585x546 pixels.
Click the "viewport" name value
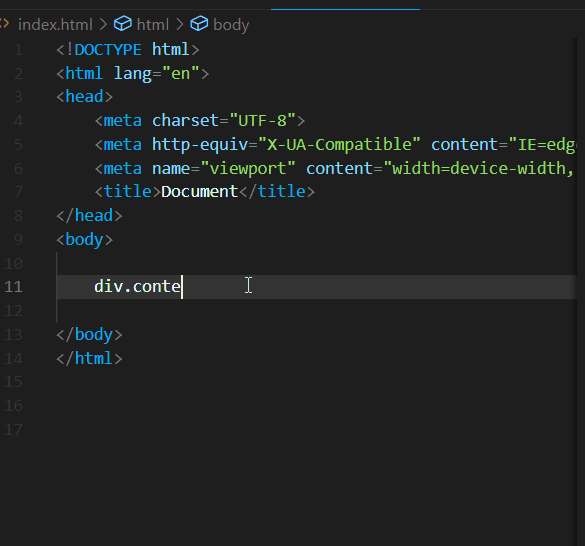248,169
